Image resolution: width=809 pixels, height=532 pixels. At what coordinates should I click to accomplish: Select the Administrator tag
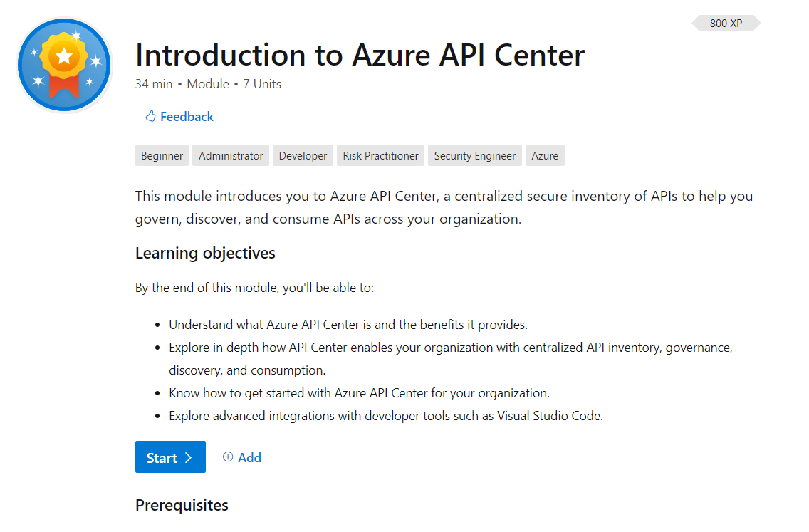(x=230, y=155)
